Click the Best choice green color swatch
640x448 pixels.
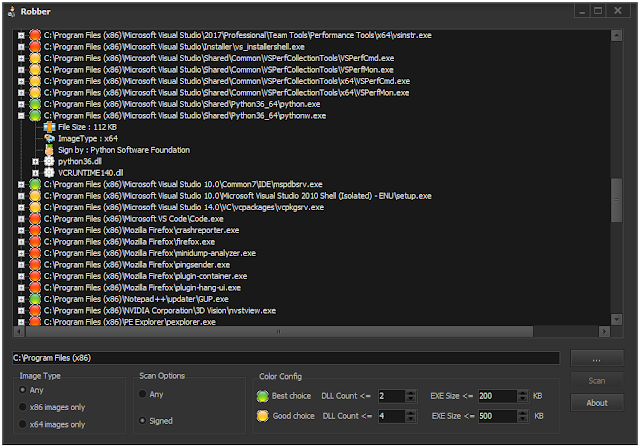262,396
